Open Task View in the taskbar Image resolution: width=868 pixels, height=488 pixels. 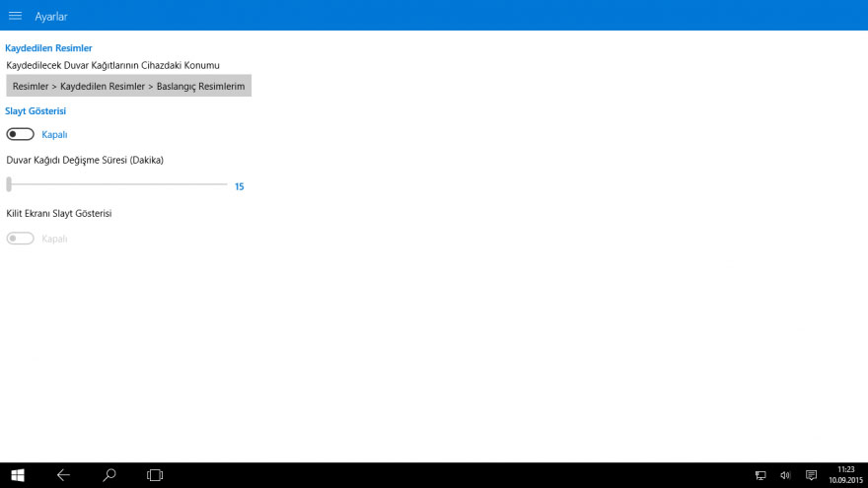coord(155,475)
